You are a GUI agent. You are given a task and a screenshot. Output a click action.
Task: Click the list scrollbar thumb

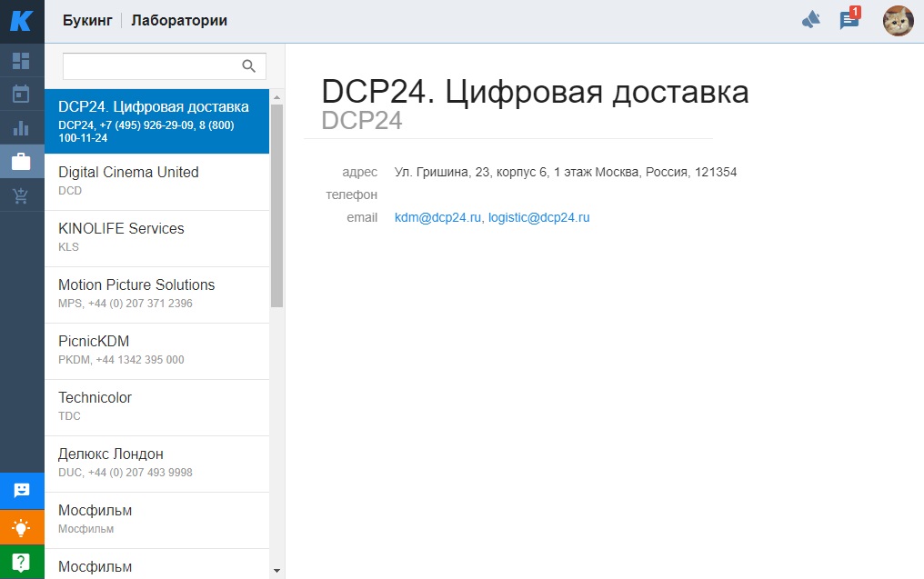pos(277,205)
